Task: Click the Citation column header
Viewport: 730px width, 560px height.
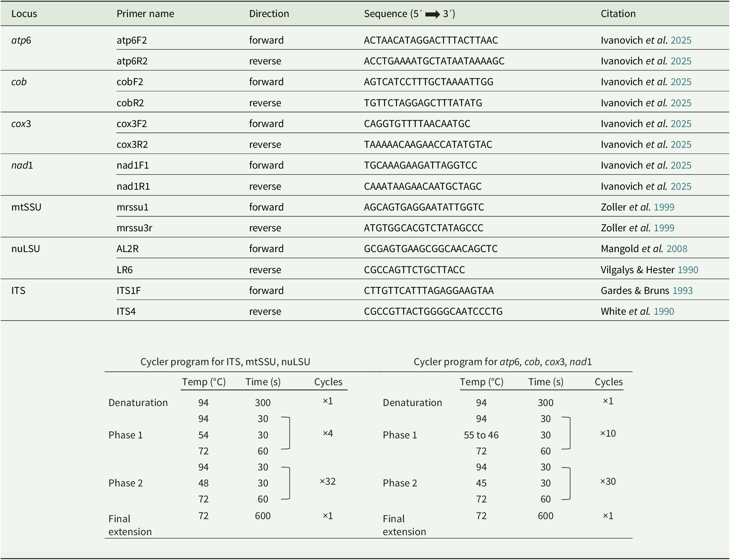Action: click(618, 14)
